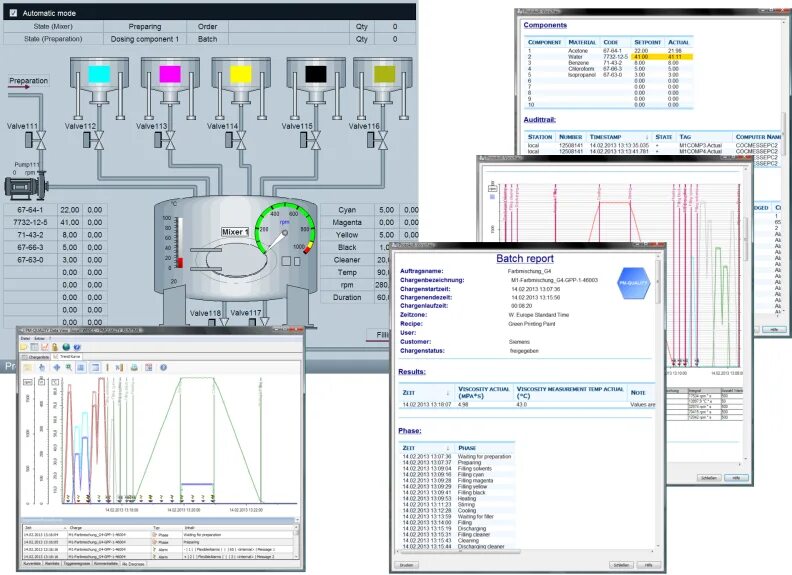Select the magnifier zoom tool in trend toolbar
The height and width of the screenshot is (575, 792).
tap(68, 368)
